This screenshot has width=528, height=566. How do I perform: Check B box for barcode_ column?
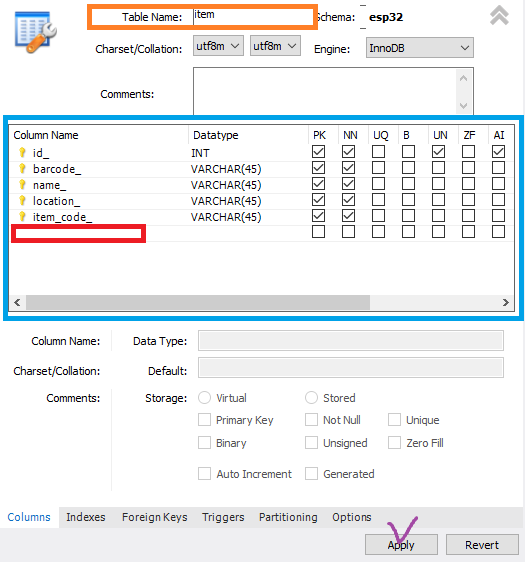409,167
